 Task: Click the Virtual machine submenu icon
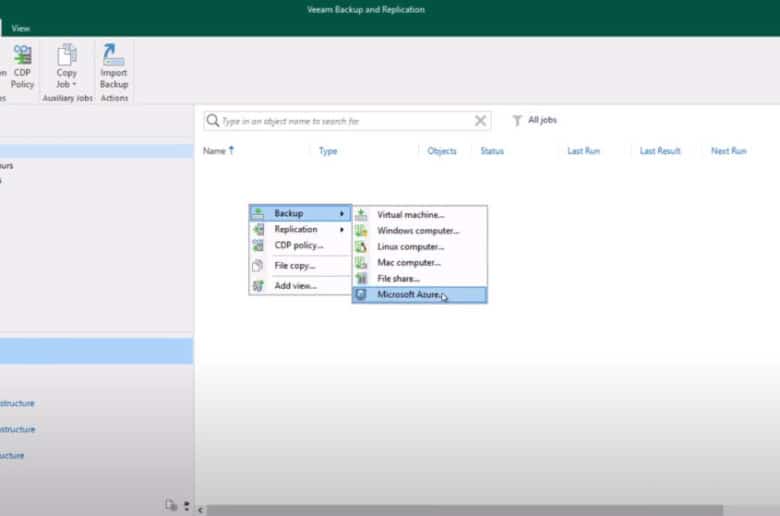[x=361, y=215]
